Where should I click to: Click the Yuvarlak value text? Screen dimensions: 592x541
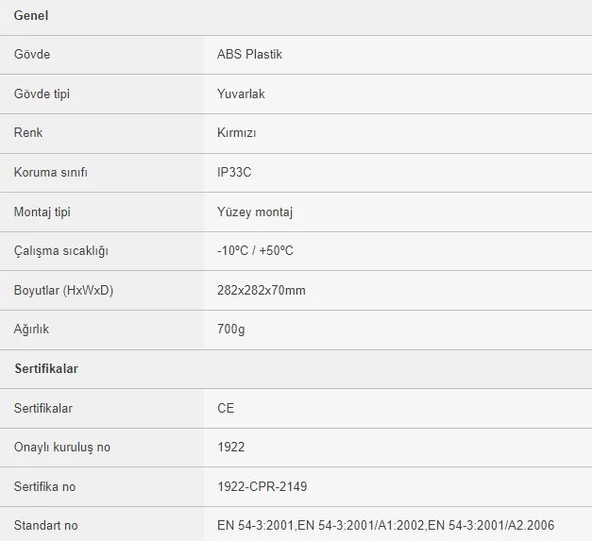[241, 94]
